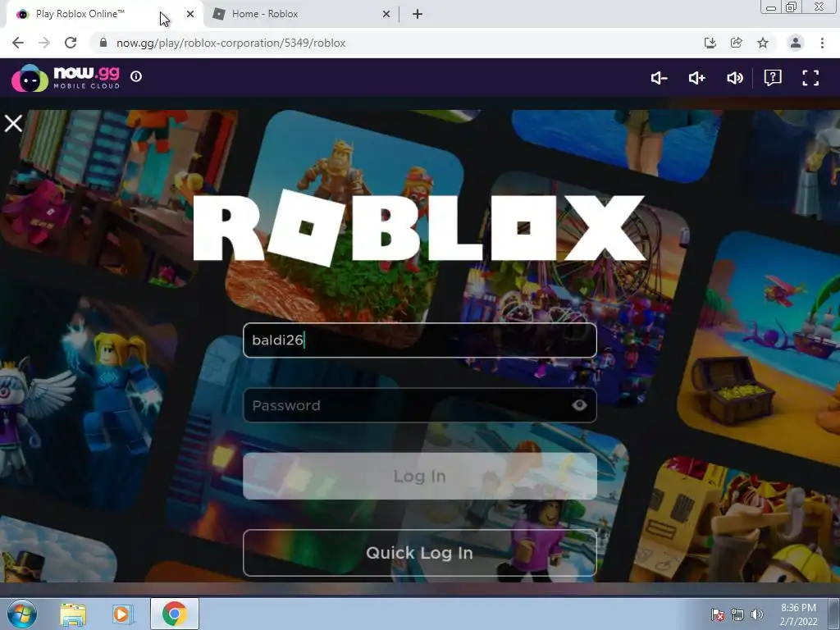Image resolution: width=840 pixels, height=630 pixels.
Task: Raise volume with the volume-up icon
Action: tap(696, 78)
